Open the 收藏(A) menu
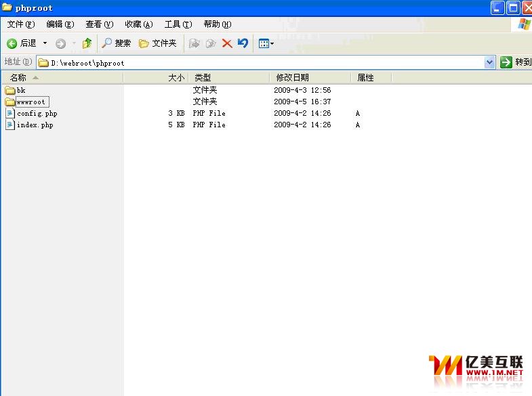Screen dimensions: 532x396 pos(139,24)
